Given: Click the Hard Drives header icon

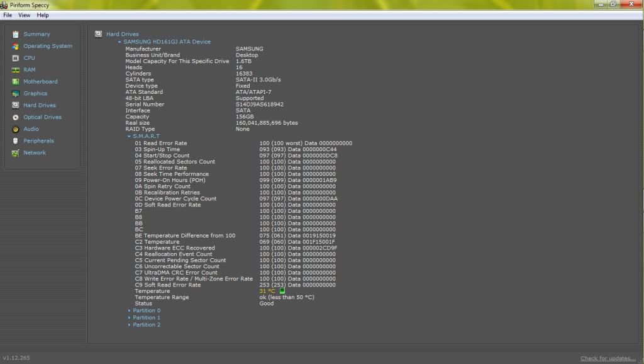Looking at the screenshot, I should pos(99,34).
